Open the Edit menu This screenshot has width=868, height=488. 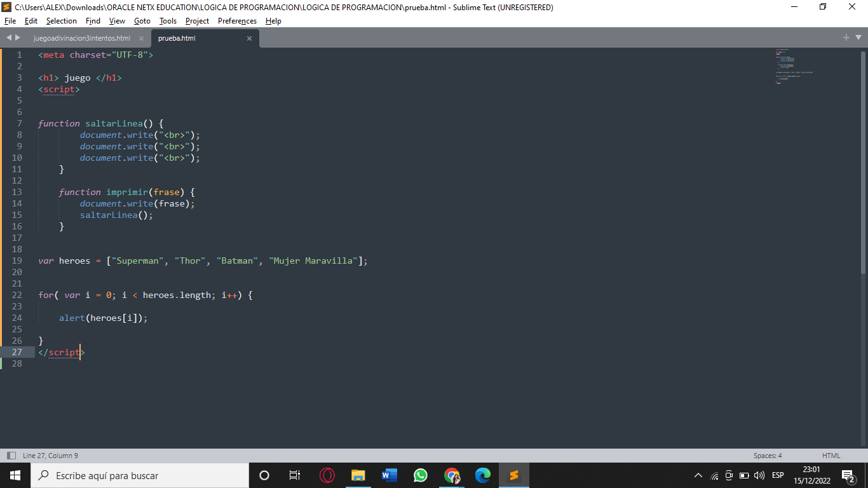click(x=31, y=21)
